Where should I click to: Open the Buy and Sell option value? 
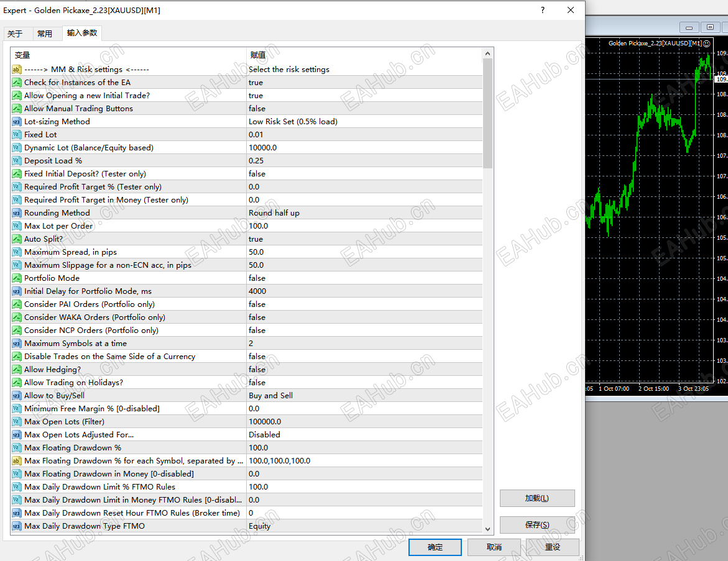click(364, 396)
